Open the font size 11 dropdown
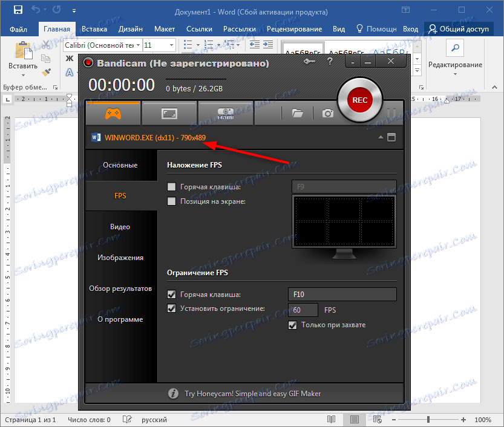The width and height of the screenshot is (504, 427). tap(172, 45)
